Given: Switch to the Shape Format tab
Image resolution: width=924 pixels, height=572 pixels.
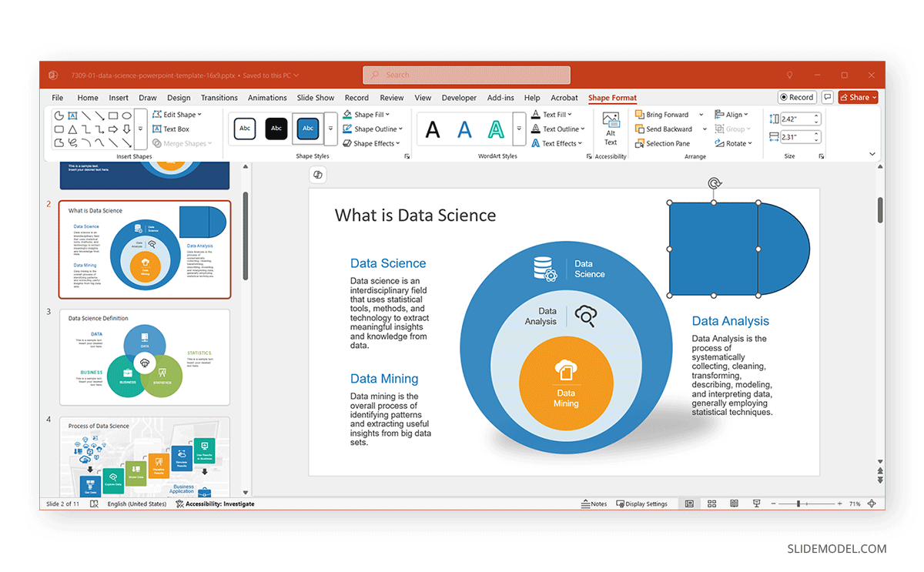Looking at the screenshot, I should click(x=612, y=98).
